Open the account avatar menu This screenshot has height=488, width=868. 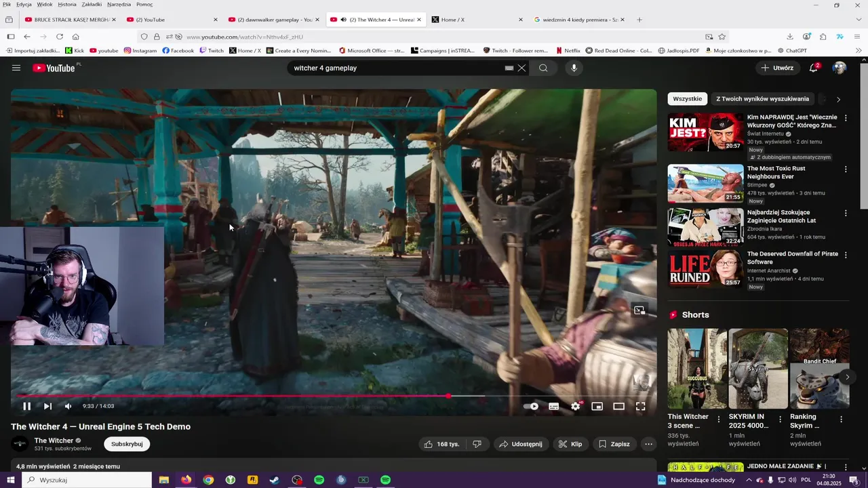tap(840, 68)
